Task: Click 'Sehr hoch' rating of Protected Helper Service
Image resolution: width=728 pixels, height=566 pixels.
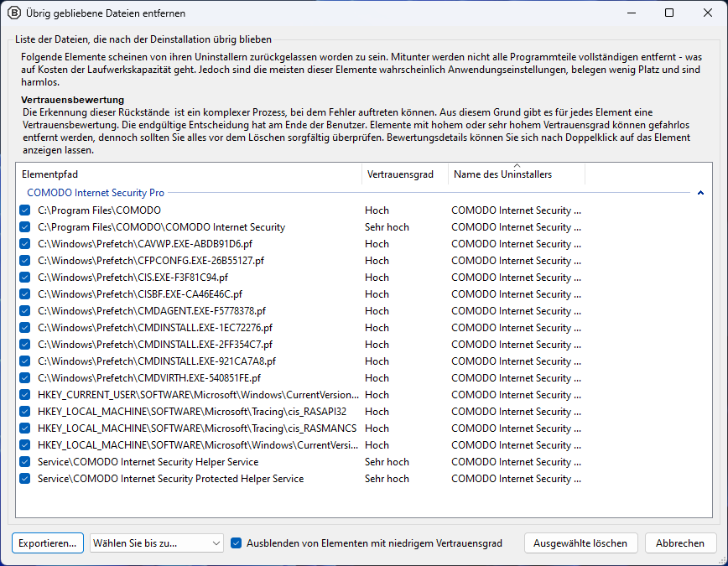Action: tap(387, 478)
